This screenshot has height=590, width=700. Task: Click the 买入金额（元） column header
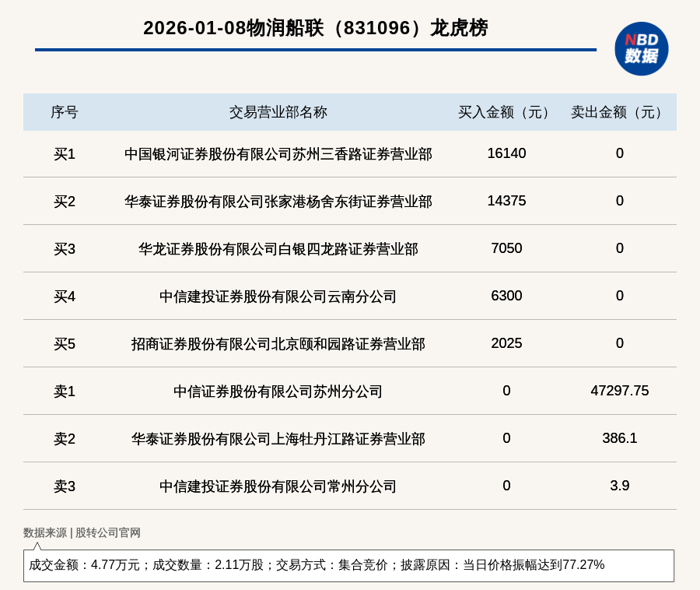click(x=506, y=112)
